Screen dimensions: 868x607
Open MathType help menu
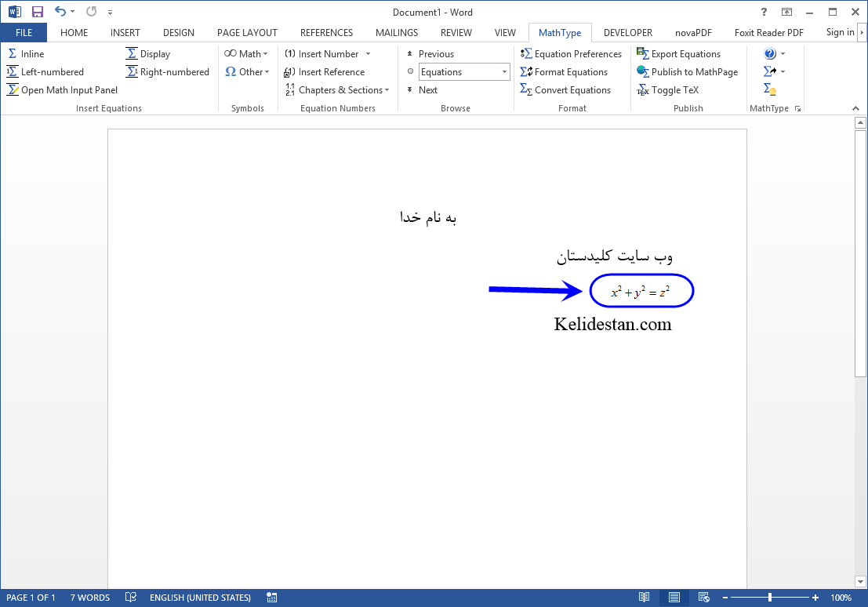[775, 54]
